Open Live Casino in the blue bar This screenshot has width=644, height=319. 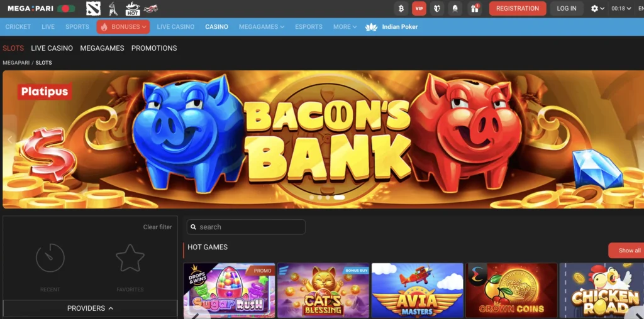click(175, 26)
